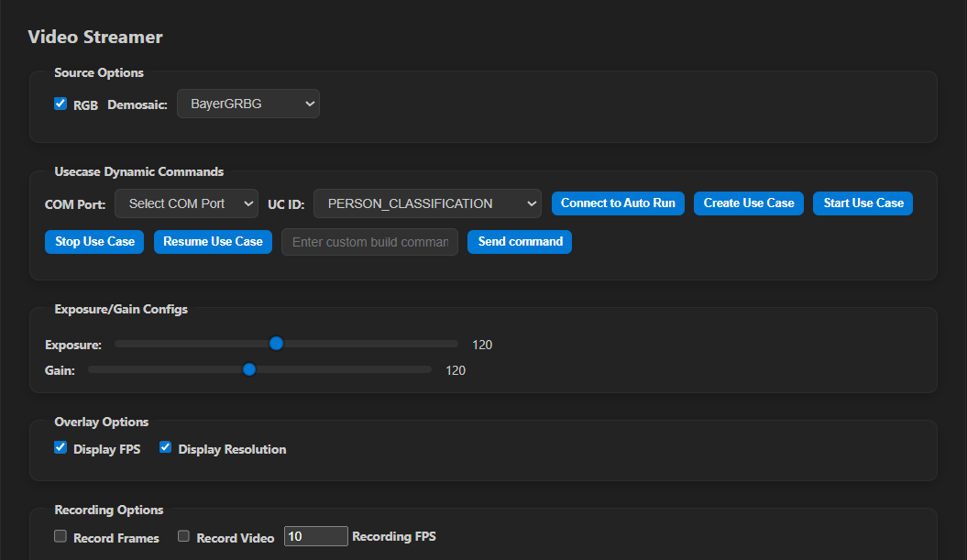This screenshot has width=967, height=560.
Task: Click the Video Streamer heading
Action: tap(95, 37)
